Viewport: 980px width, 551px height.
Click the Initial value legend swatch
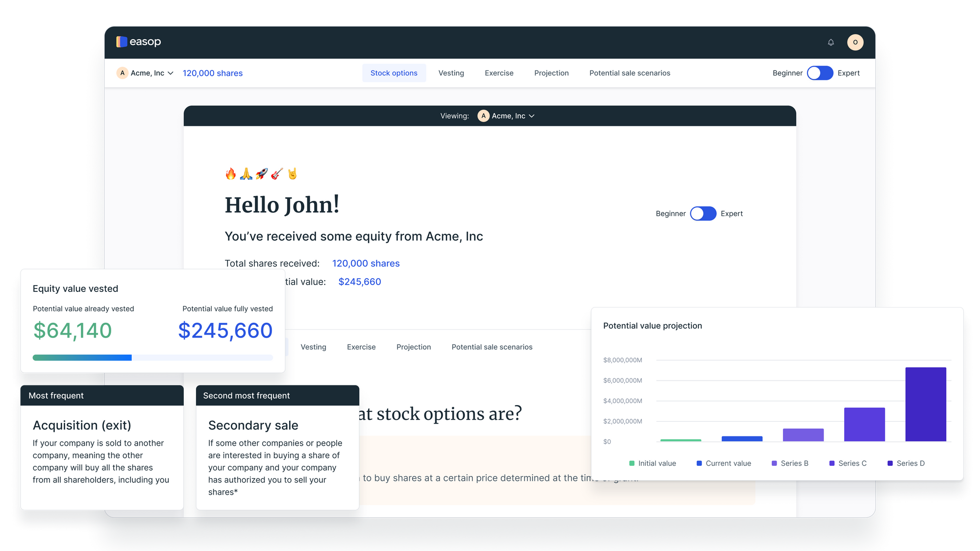tap(632, 463)
